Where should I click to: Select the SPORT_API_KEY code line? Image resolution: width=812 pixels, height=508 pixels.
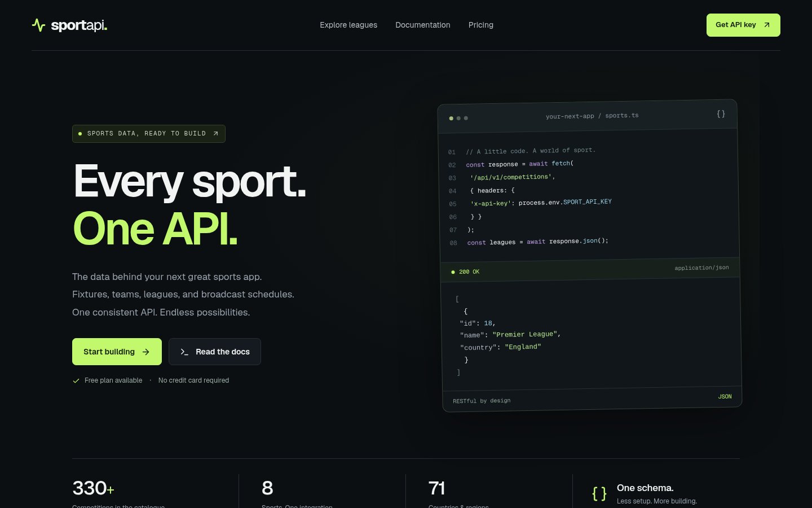[x=541, y=203]
